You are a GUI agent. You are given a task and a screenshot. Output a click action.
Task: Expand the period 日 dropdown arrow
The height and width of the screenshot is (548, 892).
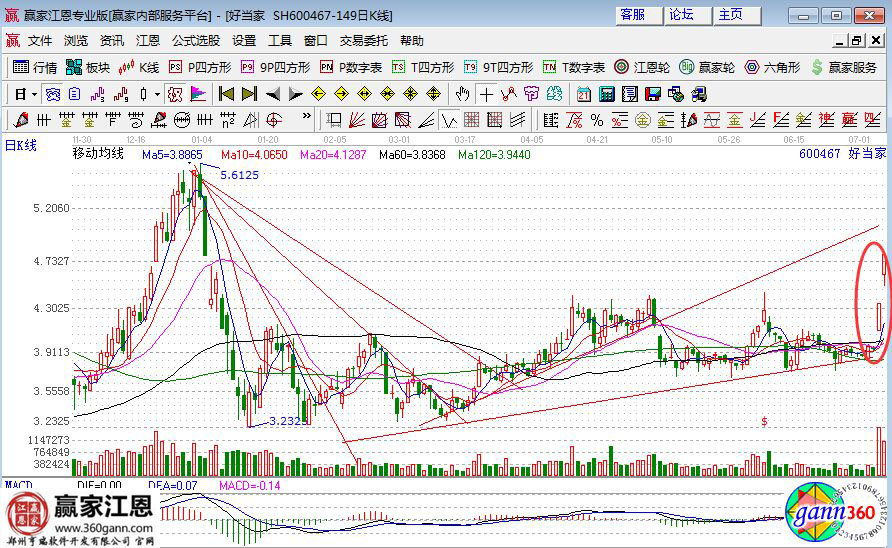tap(34, 94)
